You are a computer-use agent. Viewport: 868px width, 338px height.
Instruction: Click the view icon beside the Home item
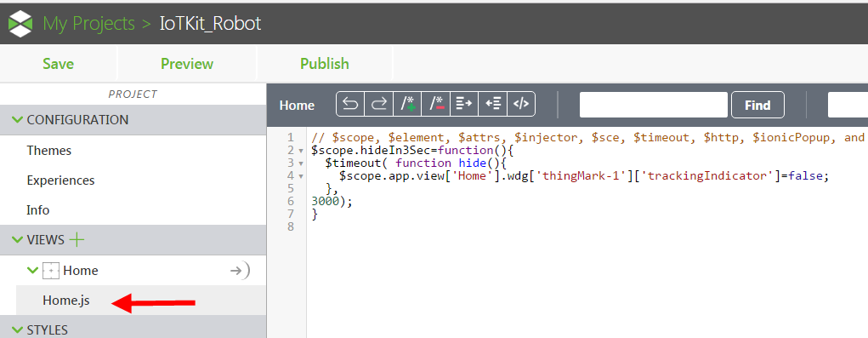coord(51,271)
